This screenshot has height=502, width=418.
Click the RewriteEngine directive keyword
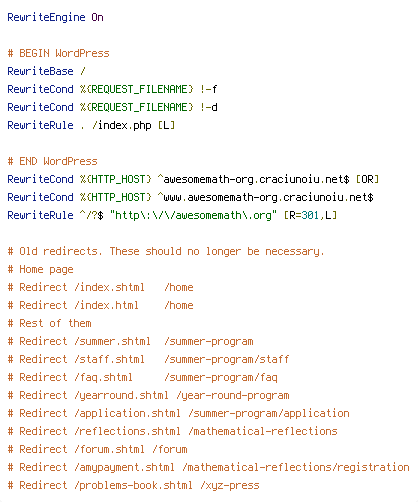pos(46,17)
